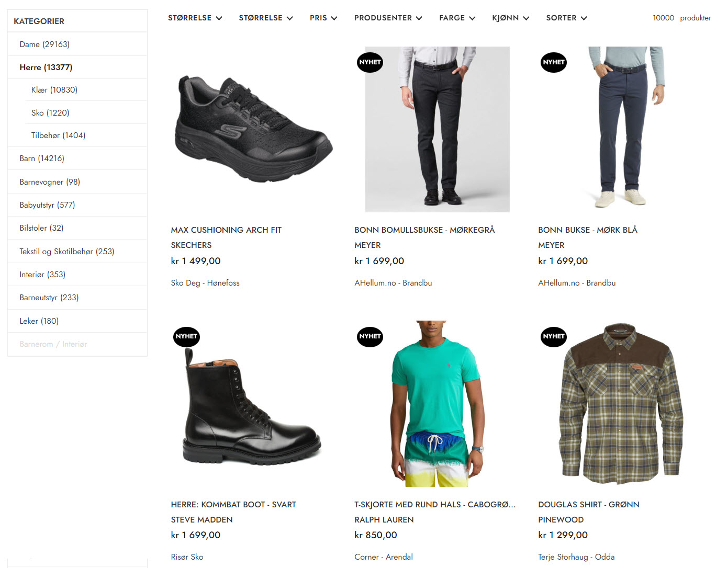Open Pinewood plaid shirt image
The height and width of the screenshot is (568, 728).
tap(621, 404)
